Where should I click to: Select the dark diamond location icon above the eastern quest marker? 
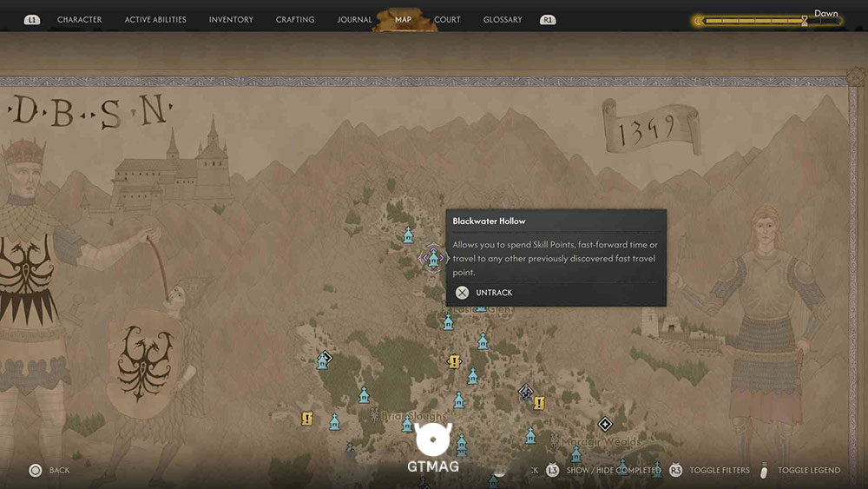(x=526, y=392)
